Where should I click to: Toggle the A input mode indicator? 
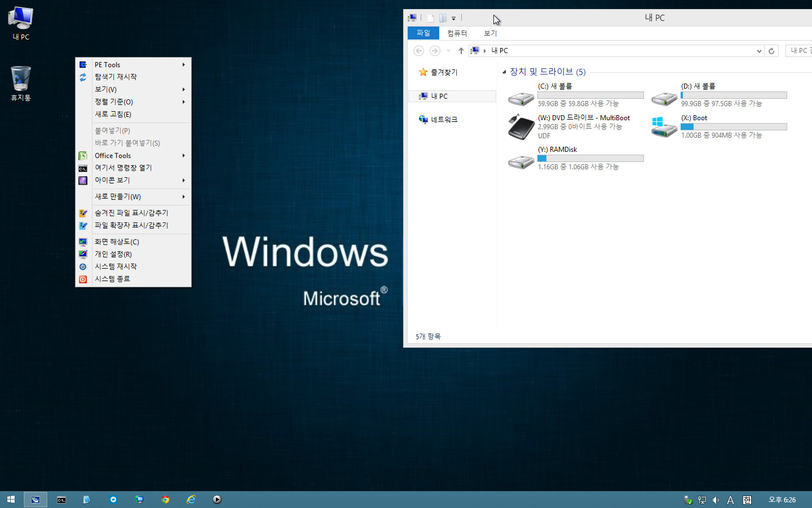[730, 500]
